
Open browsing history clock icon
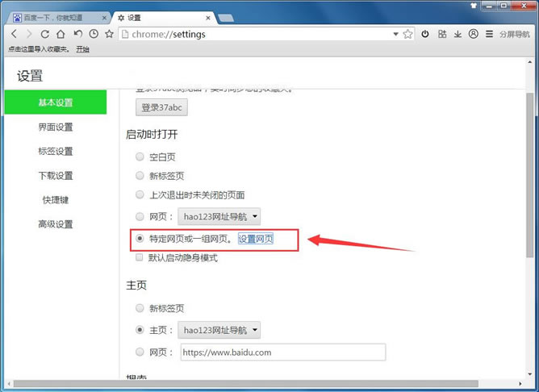[x=94, y=34]
